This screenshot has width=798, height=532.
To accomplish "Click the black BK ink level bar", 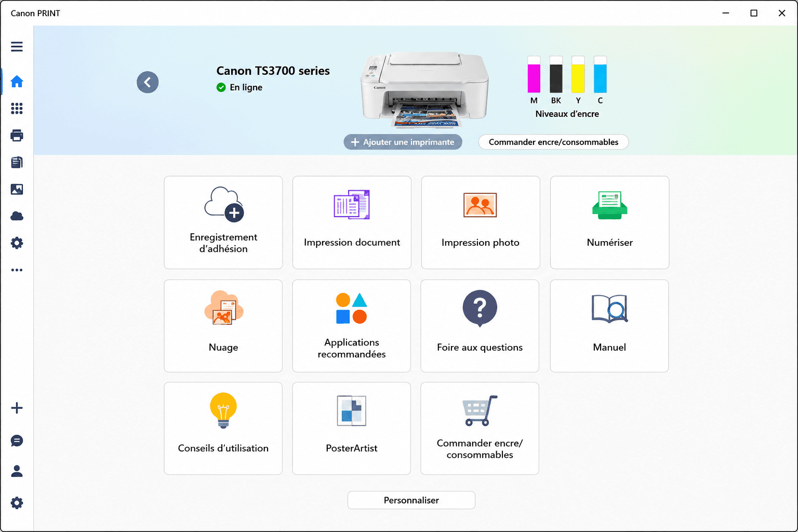I will 556,74.
